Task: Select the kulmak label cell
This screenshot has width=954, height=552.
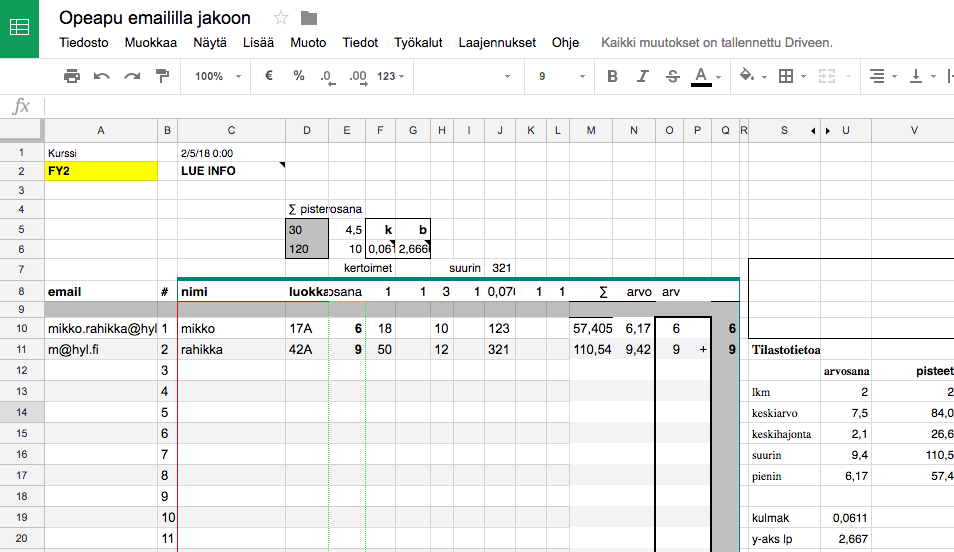Action: [784, 518]
